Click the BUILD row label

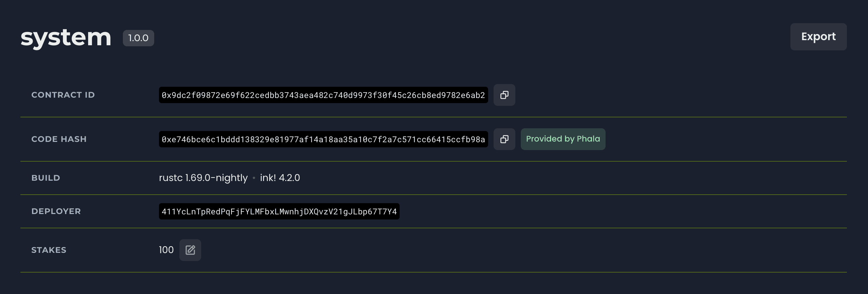46,178
